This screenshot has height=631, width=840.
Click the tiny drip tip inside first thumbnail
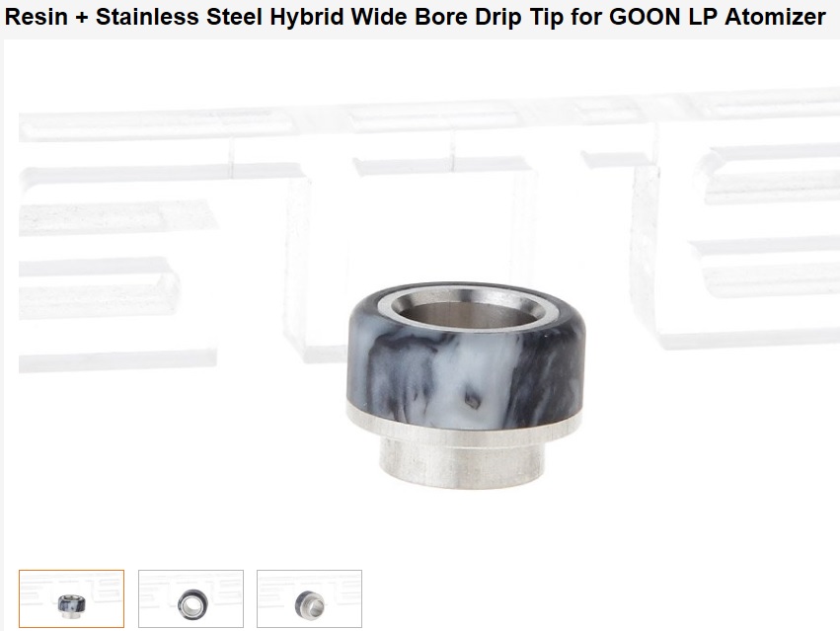[71, 605]
